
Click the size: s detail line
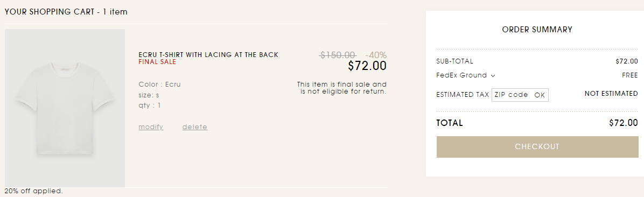click(149, 95)
